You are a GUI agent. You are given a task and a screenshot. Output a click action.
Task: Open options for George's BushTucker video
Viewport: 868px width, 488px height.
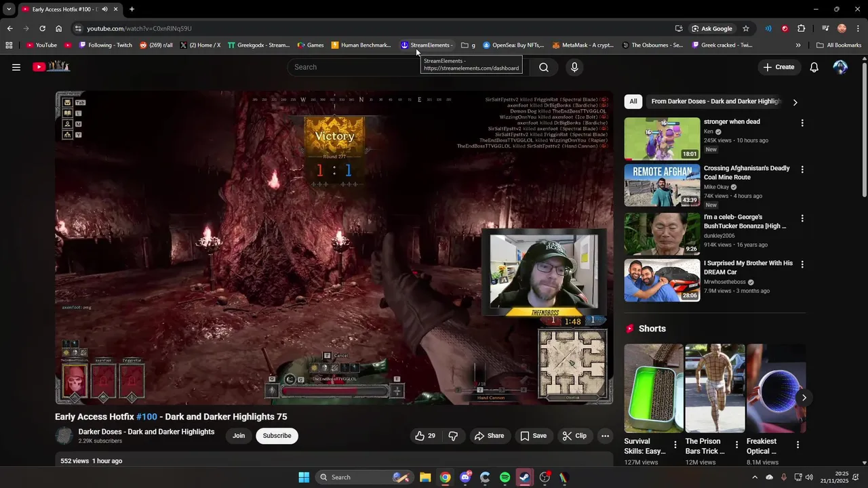point(802,218)
